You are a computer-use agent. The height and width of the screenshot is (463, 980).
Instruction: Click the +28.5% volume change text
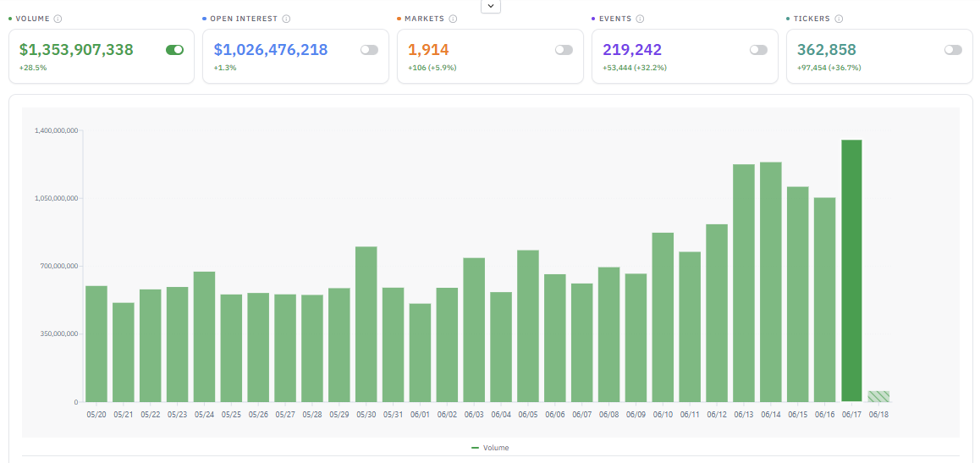(32, 68)
